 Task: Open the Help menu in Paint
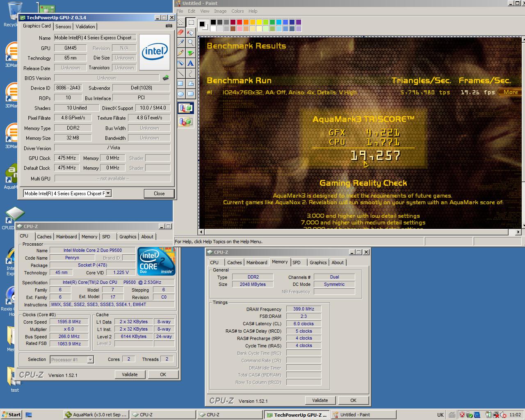click(253, 11)
